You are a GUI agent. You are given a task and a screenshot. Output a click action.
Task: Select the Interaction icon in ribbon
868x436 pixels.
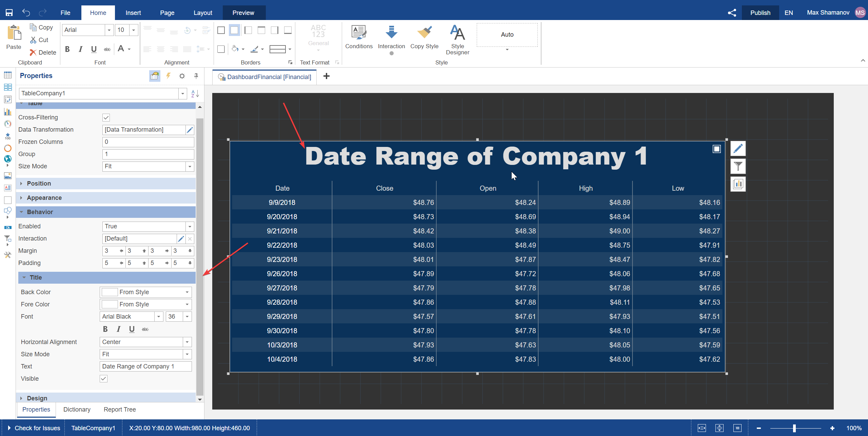point(391,34)
